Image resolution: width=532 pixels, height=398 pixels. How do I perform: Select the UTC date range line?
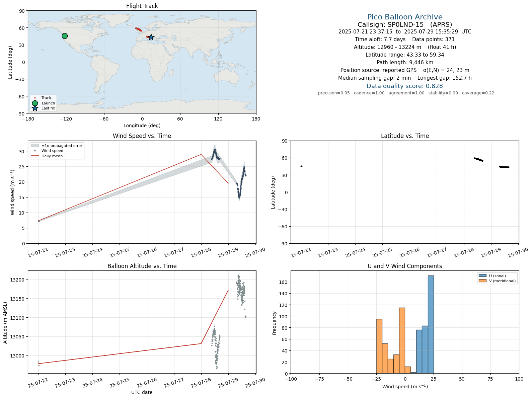[405, 32]
